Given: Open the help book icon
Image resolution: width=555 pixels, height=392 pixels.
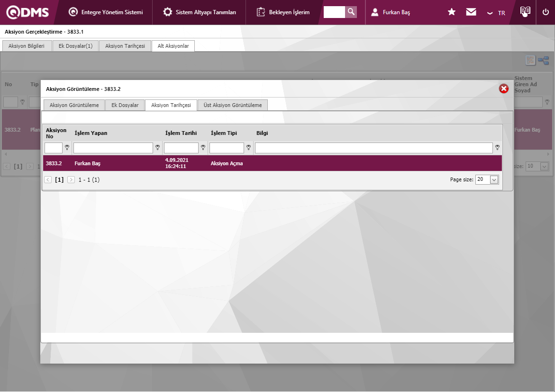Looking at the screenshot, I should point(525,11).
